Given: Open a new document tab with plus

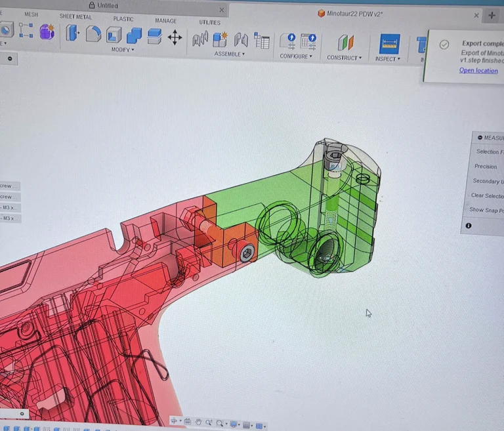Looking at the screenshot, I should click(x=492, y=15).
